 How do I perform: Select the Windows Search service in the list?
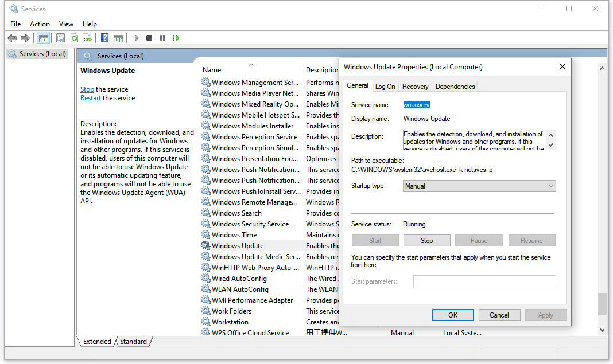pos(236,213)
